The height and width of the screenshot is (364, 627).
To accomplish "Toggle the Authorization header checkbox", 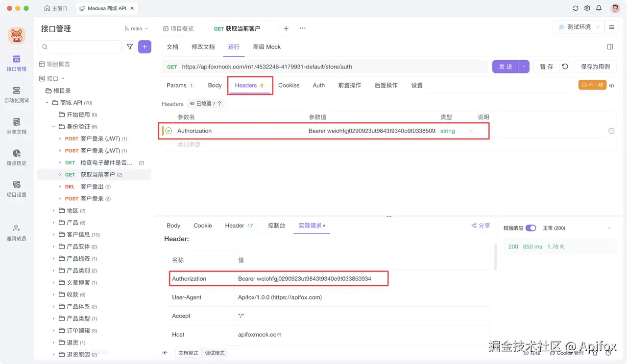I will 168,131.
